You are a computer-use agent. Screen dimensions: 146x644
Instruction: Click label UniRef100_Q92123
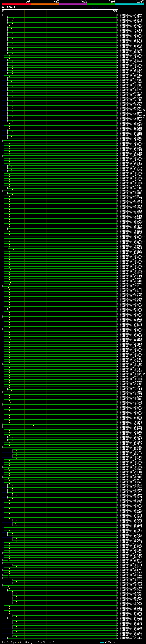coord(131,251)
